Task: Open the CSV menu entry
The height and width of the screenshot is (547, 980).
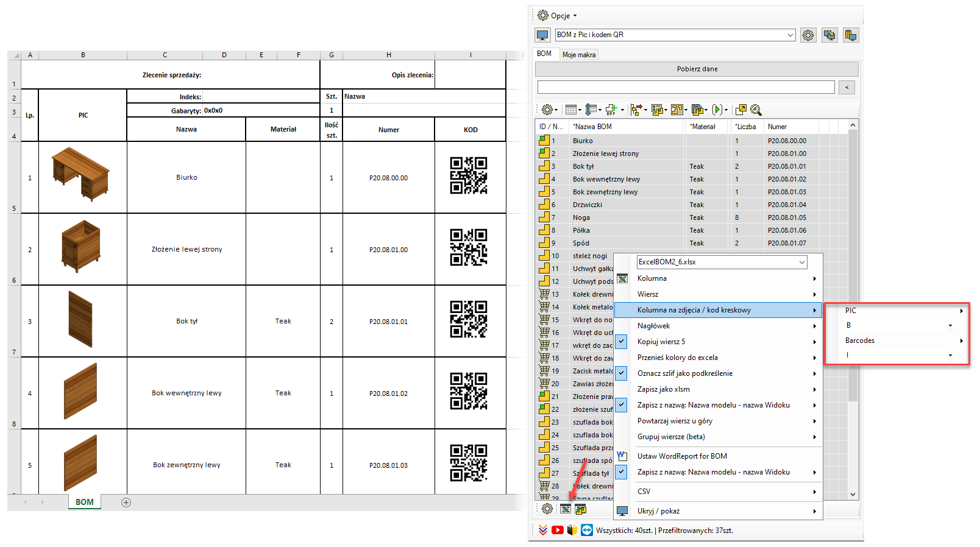Action: (718, 492)
